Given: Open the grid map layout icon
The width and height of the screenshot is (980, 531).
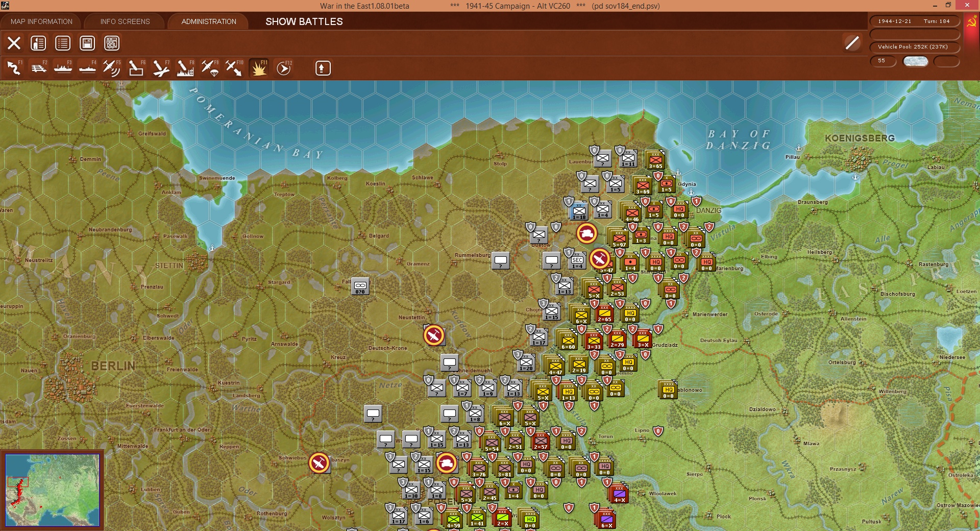Looking at the screenshot, I should [112, 43].
